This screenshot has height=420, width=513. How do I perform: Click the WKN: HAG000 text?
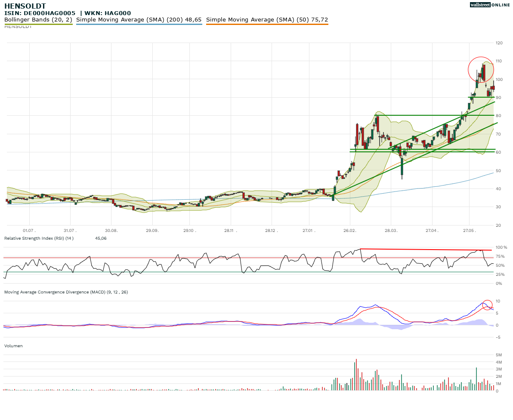pyautogui.click(x=108, y=13)
